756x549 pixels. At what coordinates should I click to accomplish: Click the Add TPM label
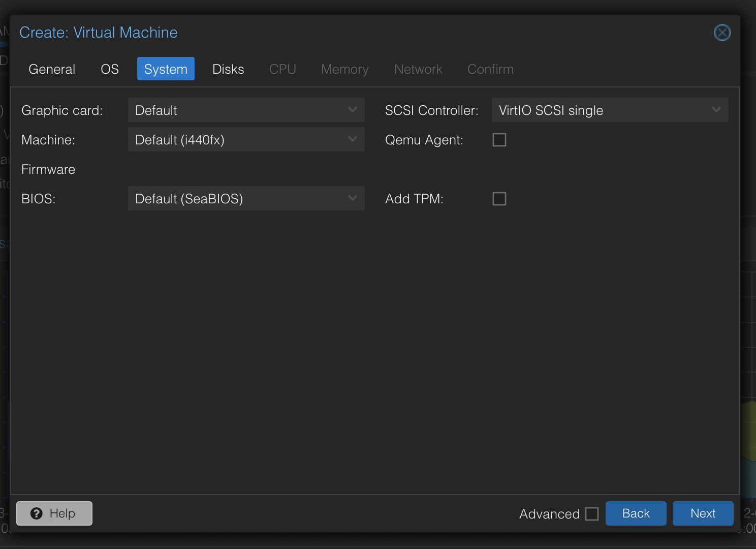click(x=414, y=199)
